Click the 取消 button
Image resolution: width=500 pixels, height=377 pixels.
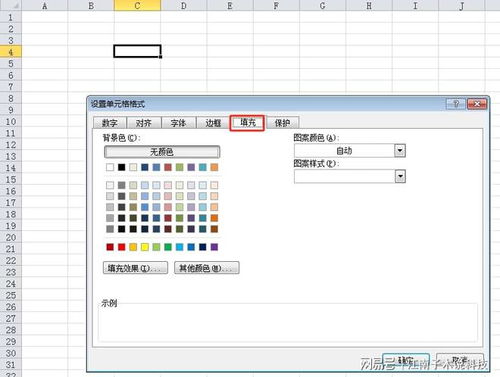tap(460, 361)
